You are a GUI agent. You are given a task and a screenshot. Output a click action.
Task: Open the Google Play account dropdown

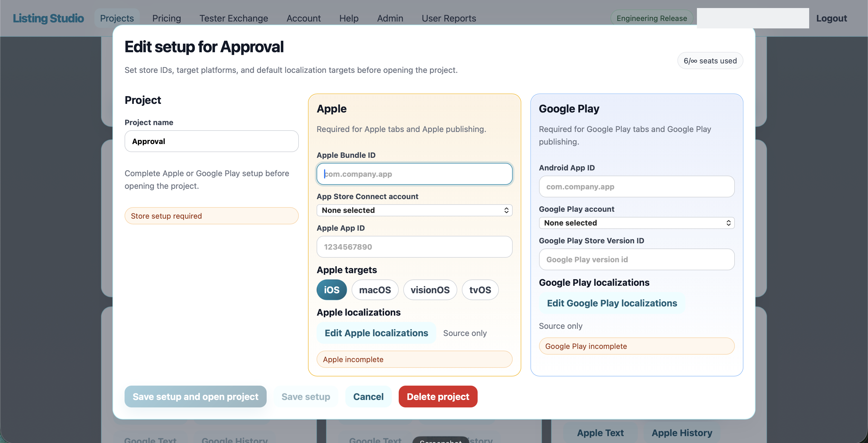637,223
